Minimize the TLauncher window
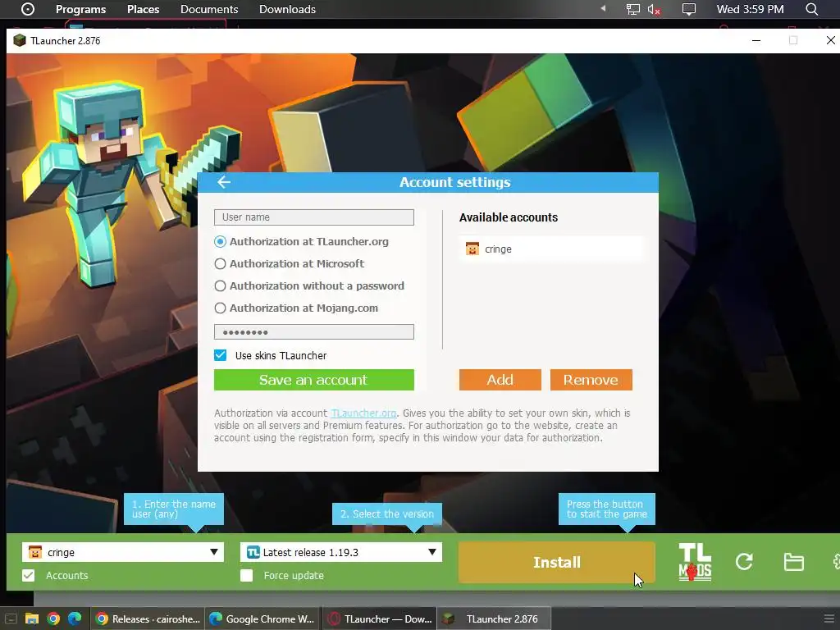The width and height of the screenshot is (840, 630). [756, 41]
